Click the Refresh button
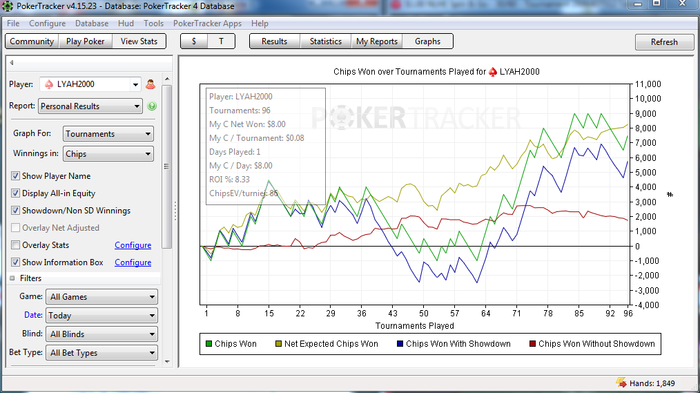 click(664, 42)
